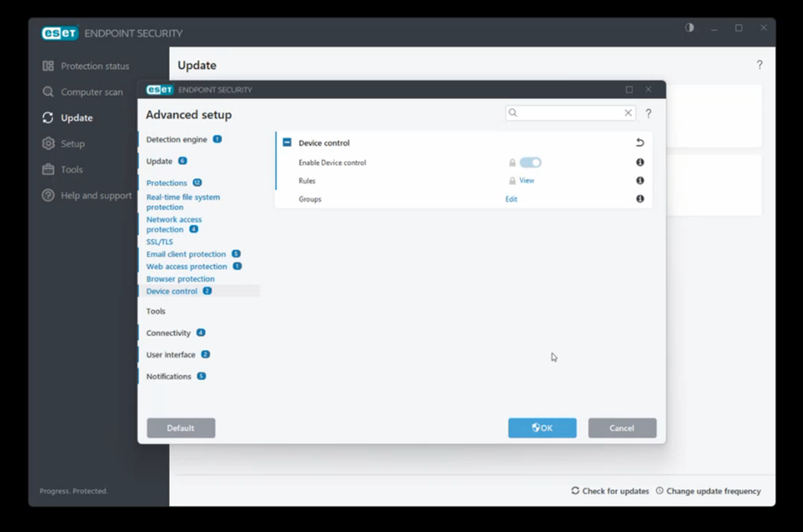Open Update category in Advanced setup

159,161
